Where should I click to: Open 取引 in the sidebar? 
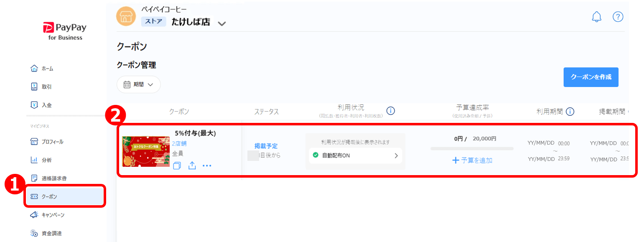[x=46, y=87]
